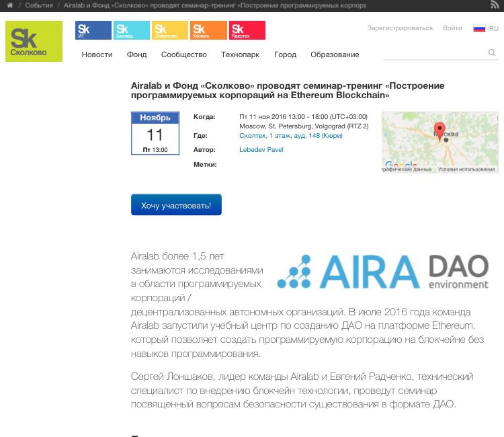Click the timezone text Moscow, St. Petersburg, Volgograd
The image size is (504, 437).
292,126
